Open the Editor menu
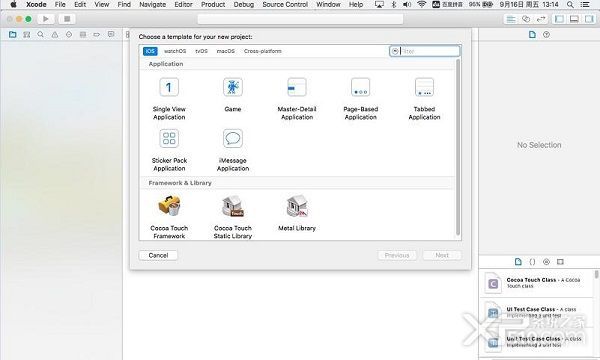The height and width of the screenshot is (360, 600). coord(183,5)
